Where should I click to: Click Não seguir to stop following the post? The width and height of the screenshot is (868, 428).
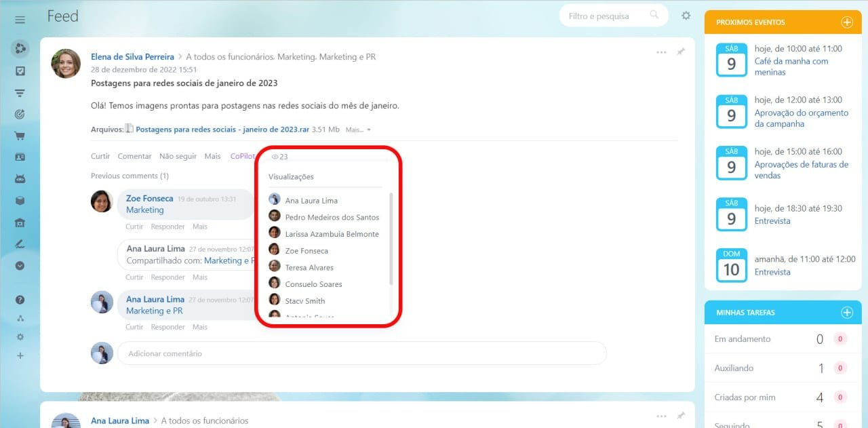(178, 156)
